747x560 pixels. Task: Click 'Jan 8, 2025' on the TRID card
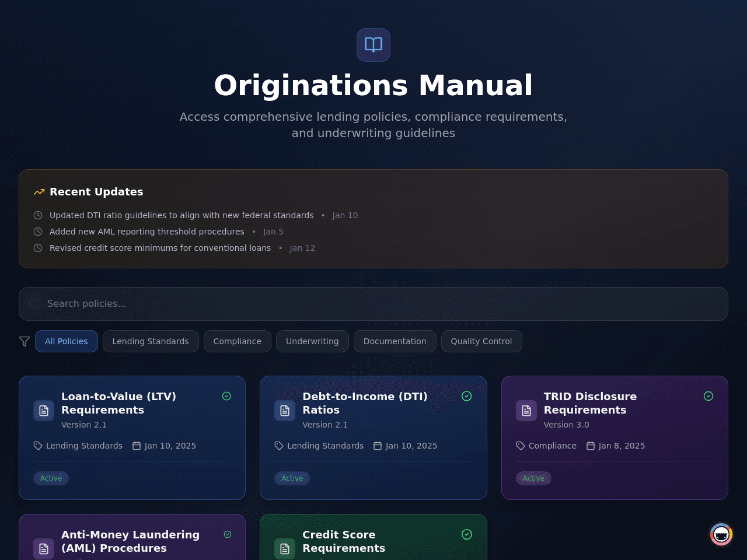(x=622, y=446)
